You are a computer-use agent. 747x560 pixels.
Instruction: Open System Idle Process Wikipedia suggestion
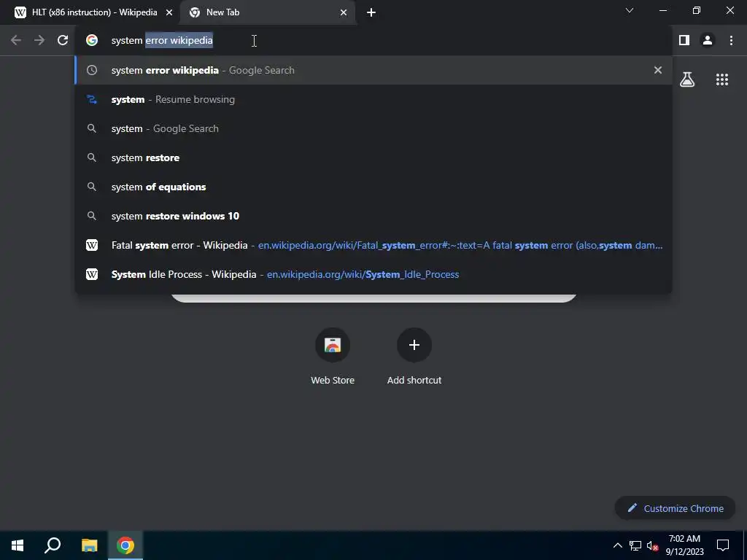tap(373, 274)
